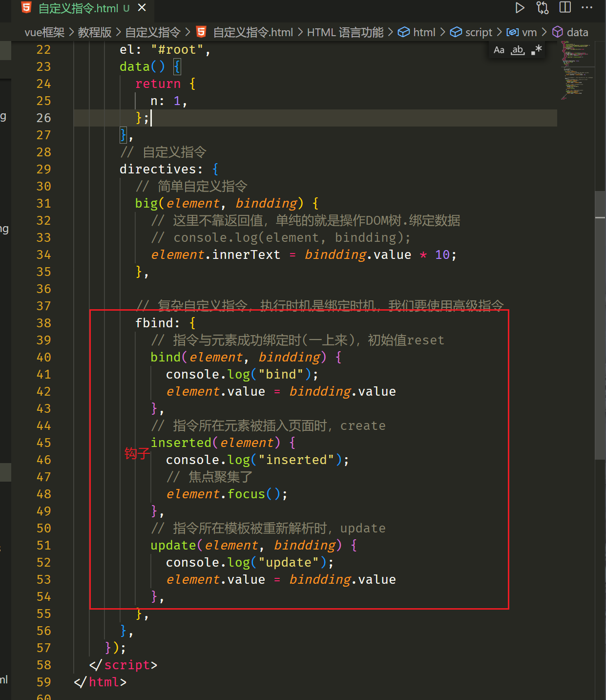Image resolution: width=606 pixels, height=700 pixels.
Task: Click breadcrumb 'vue框架'
Action: click(44, 32)
